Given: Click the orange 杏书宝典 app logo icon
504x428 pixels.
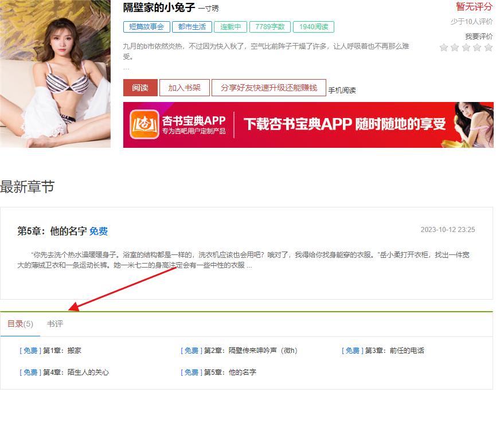Looking at the screenshot, I should click(x=144, y=124).
